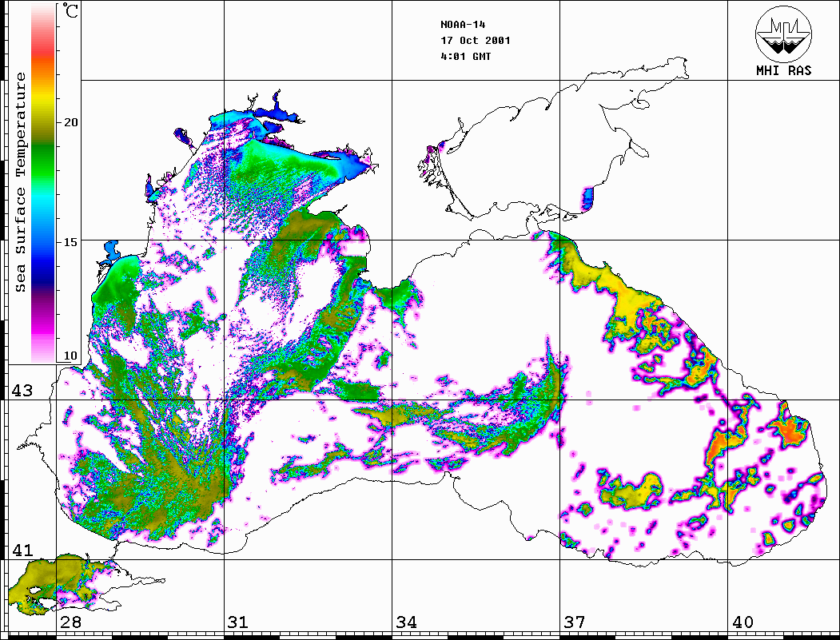Click the '4:01 GMT' time text
The height and width of the screenshot is (640, 840).
[x=465, y=56]
